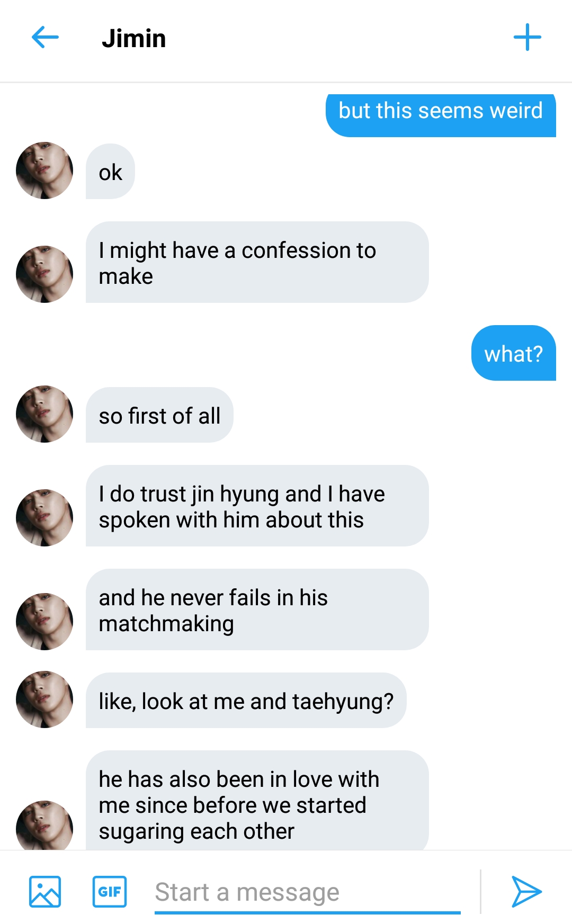Tap avatar beside 'I might have a confession'
This screenshot has width=572, height=924.
44,274
